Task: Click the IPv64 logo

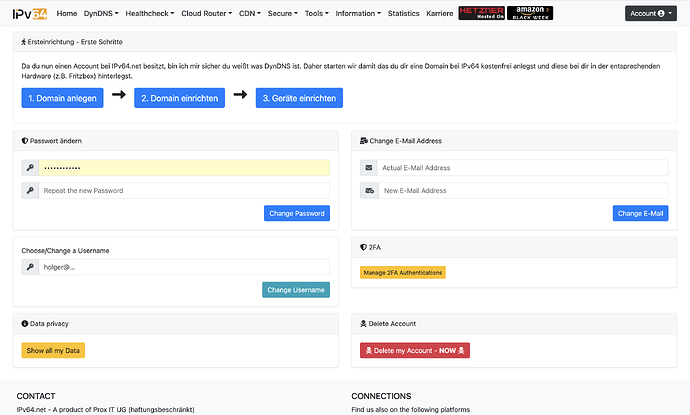Action: pos(30,13)
